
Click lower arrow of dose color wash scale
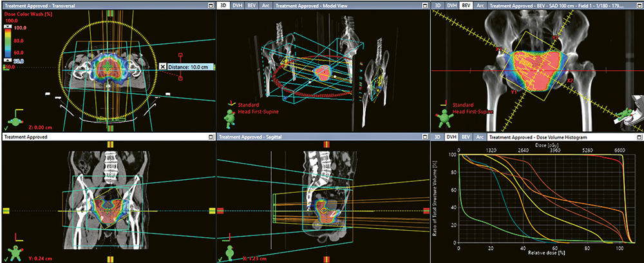pos(8,60)
